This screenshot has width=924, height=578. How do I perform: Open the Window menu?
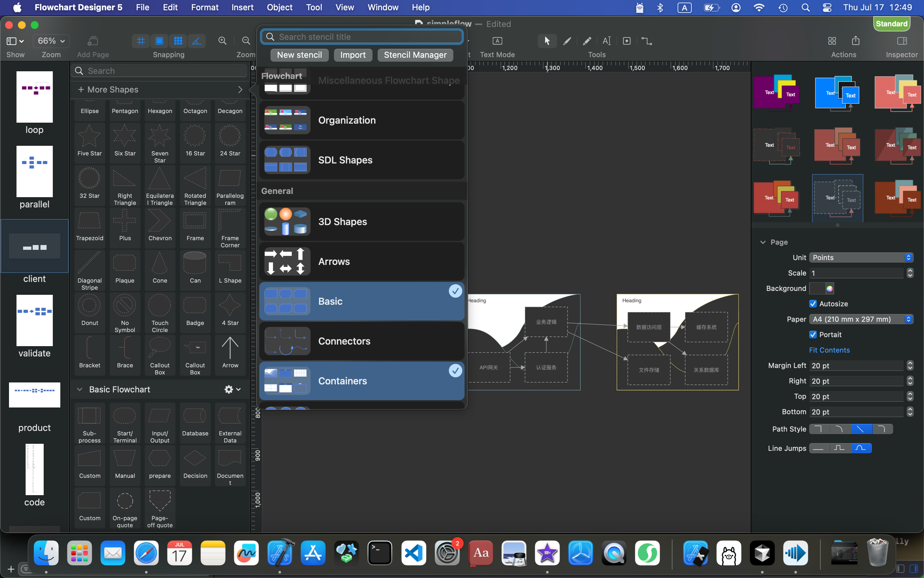click(x=383, y=7)
